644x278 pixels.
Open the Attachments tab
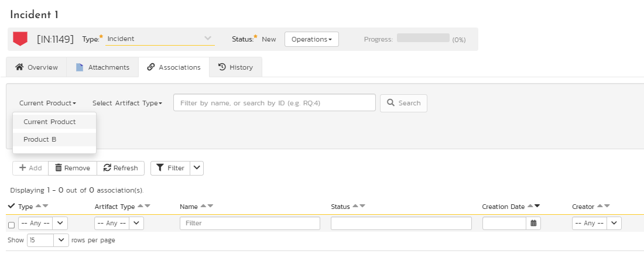coord(102,67)
